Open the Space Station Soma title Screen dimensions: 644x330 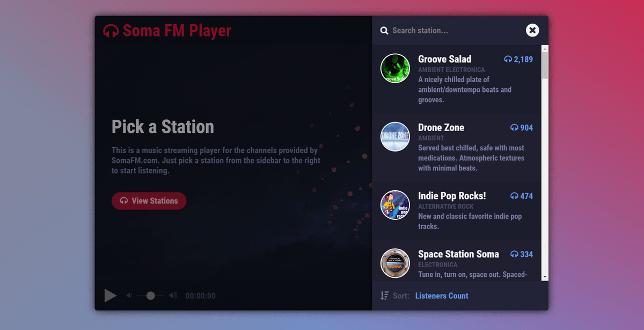pos(458,254)
